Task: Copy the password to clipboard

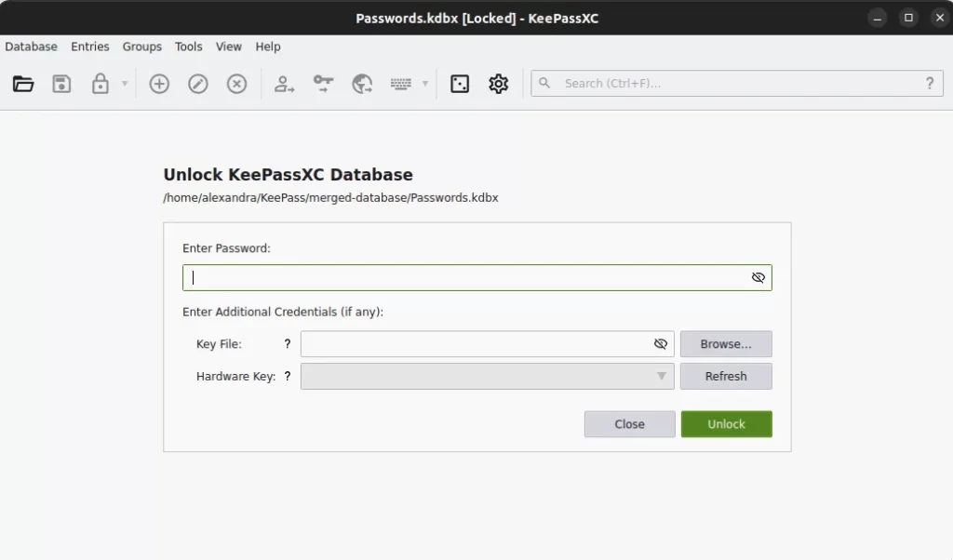Action: (323, 84)
